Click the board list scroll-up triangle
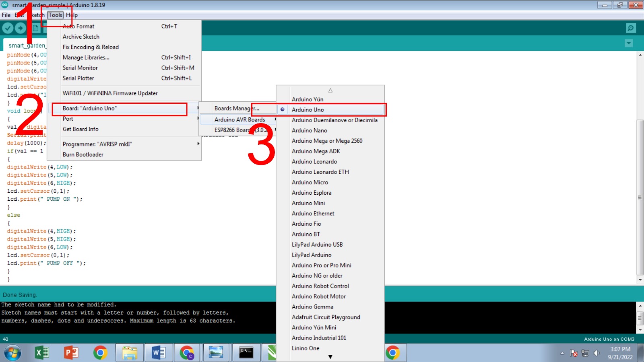 click(x=330, y=90)
